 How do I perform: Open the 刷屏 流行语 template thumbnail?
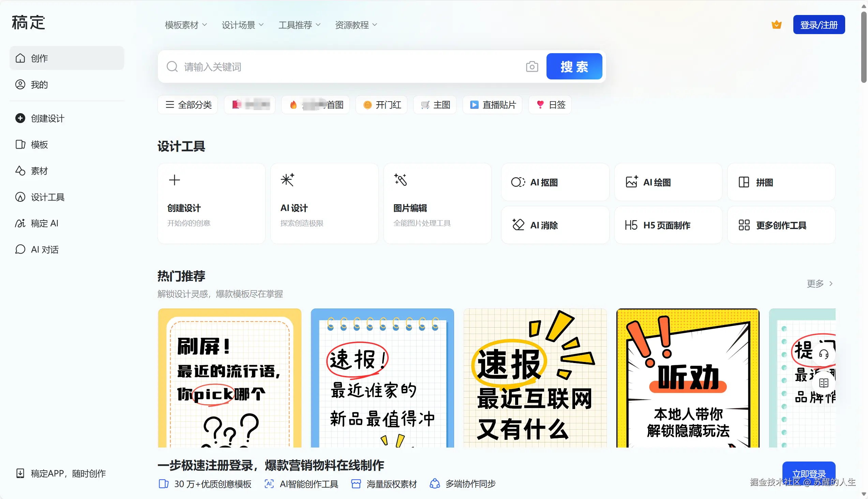coord(229,377)
